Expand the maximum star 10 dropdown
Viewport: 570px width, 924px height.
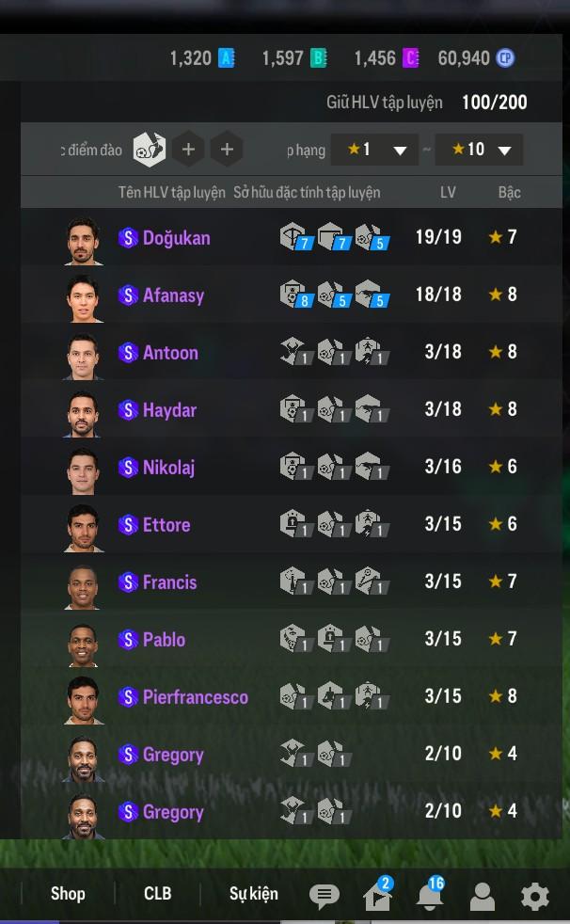(x=479, y=150)
